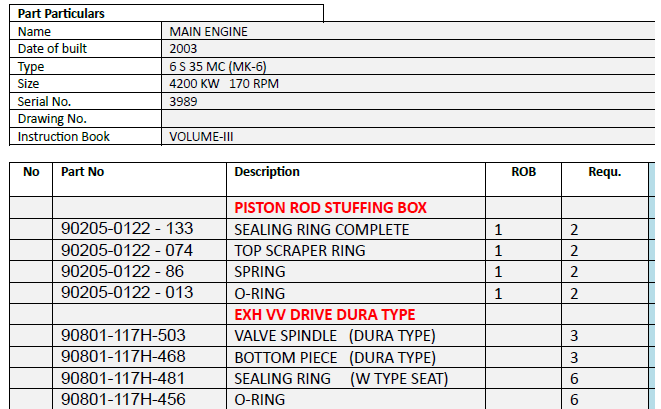
Task: Select the Requ. value for BOTTOM PIECE
Action: pyautogui.click(x=574, y=357)
